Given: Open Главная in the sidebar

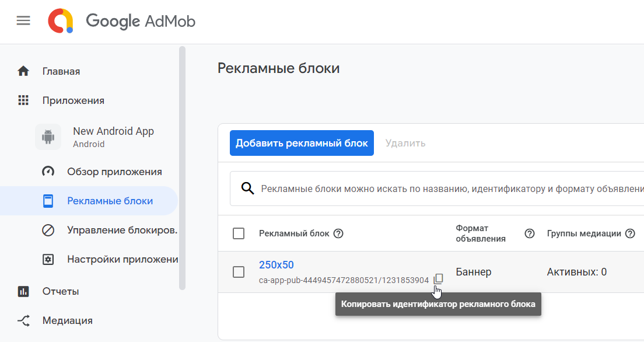Looking at the screenshot, I should pyautogui.click(x=61, y=71).
